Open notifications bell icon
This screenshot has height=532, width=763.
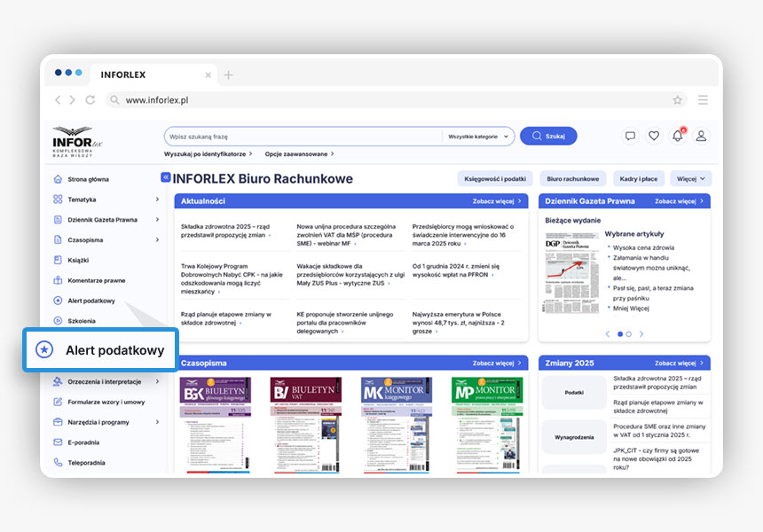(x=678, y=136)
